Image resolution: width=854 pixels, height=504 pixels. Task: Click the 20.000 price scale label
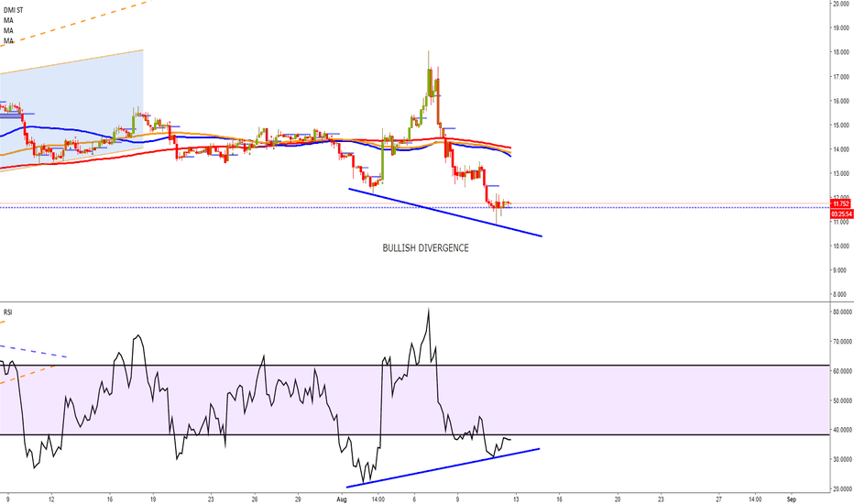point(841,4)
